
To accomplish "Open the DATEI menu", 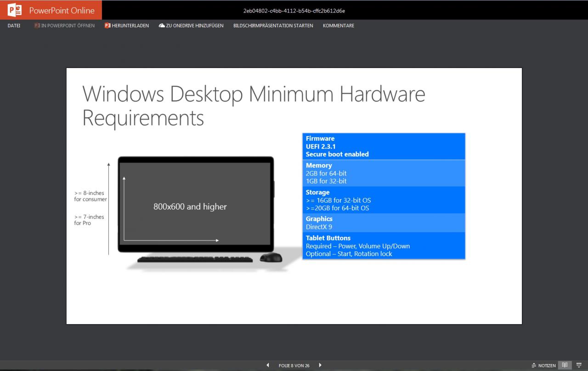I will point(14,26).
